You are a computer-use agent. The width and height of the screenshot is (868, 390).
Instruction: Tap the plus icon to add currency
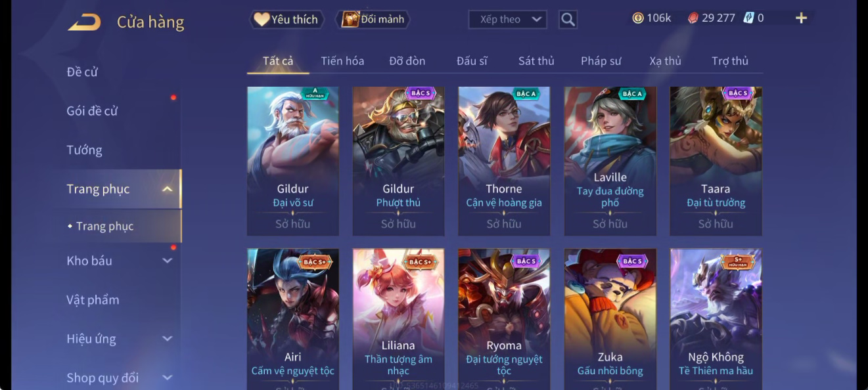coord(801,18)
